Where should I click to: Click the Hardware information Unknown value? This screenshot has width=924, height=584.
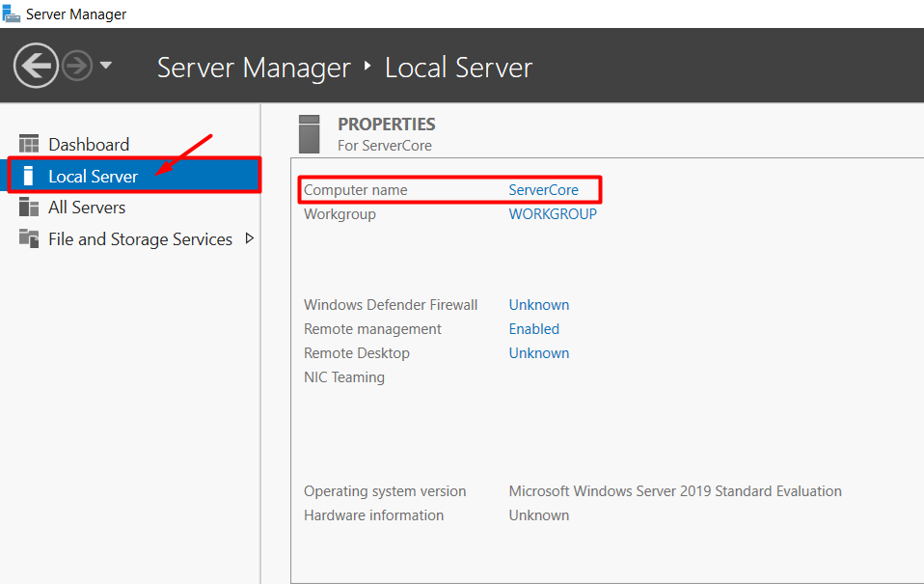point(539,515)
